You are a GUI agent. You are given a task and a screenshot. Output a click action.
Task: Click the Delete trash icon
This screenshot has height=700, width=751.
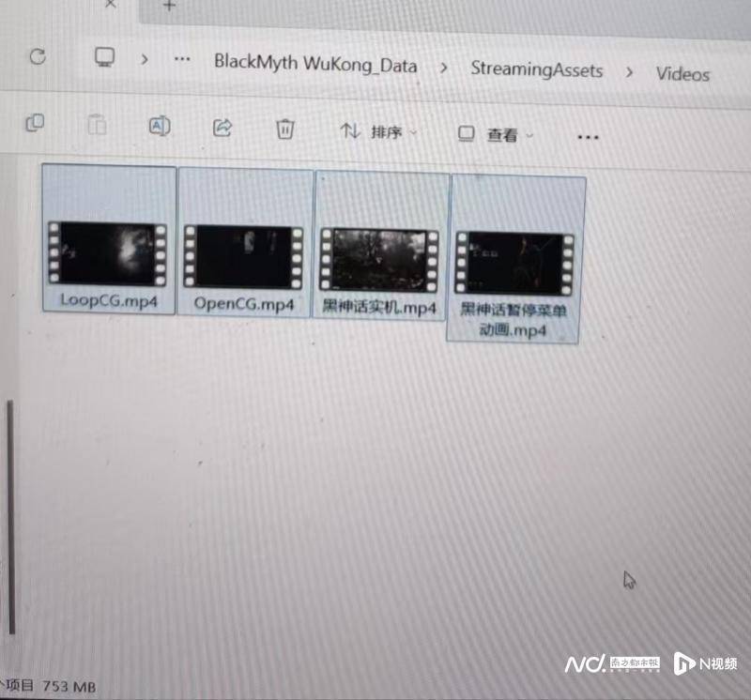pos(285,129)
